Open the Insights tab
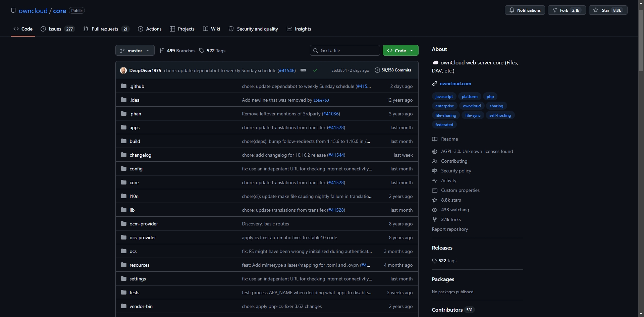The width and height of the screenshot is (644, 317). [299, 29]
